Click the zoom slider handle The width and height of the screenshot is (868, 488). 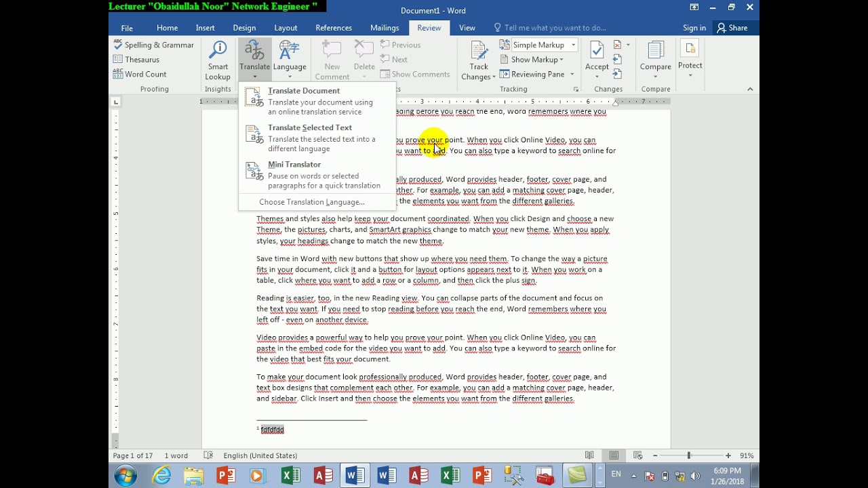pyautogui.click(x=689, y=455)
